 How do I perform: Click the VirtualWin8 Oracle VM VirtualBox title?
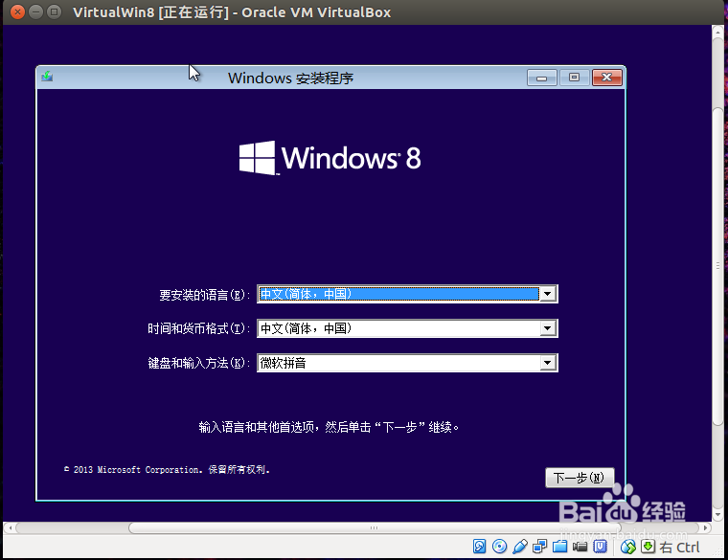[x=232, y=12]
